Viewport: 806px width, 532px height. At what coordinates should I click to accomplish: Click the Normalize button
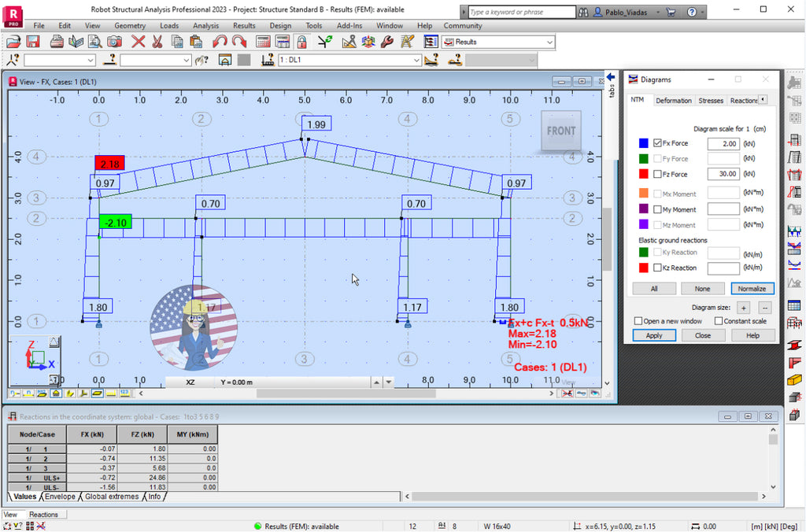pos(752,288)
